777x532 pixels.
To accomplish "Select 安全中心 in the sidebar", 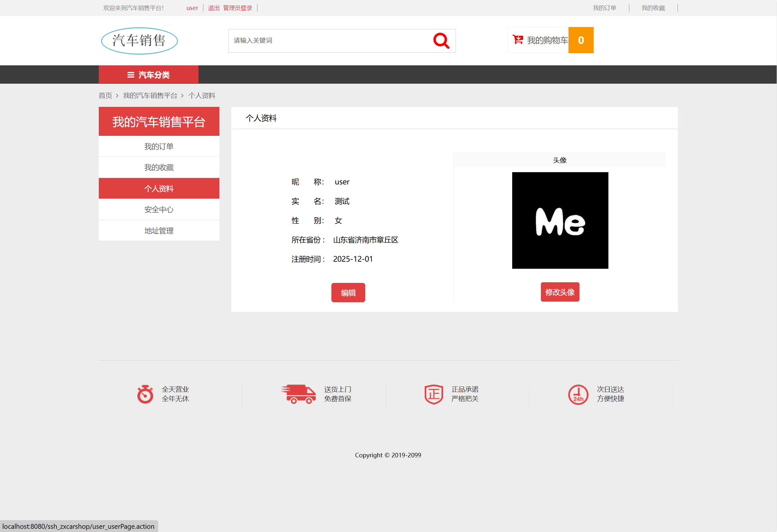I will [159, 209].
